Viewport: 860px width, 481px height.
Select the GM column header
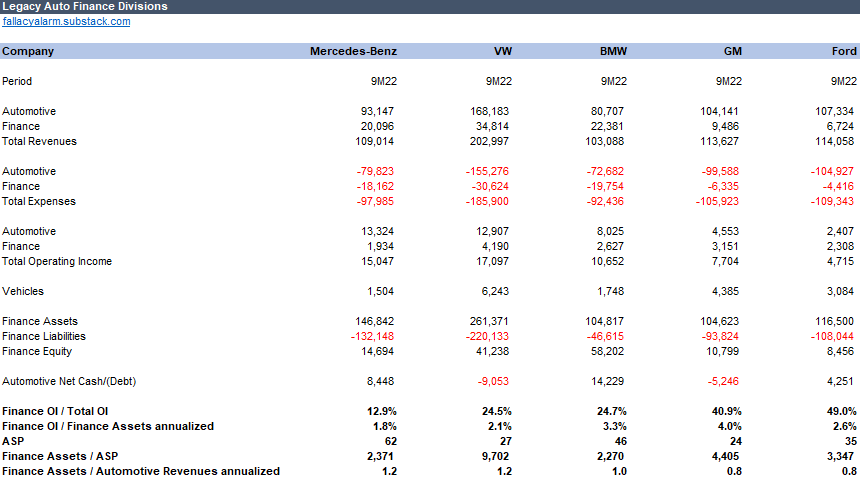coord(733,51)
